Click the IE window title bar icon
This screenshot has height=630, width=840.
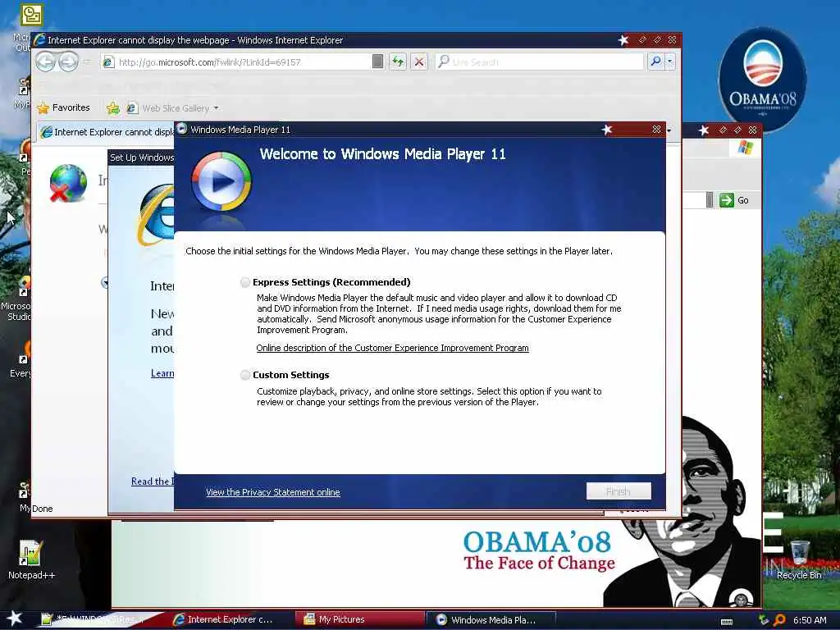point(39,39)
